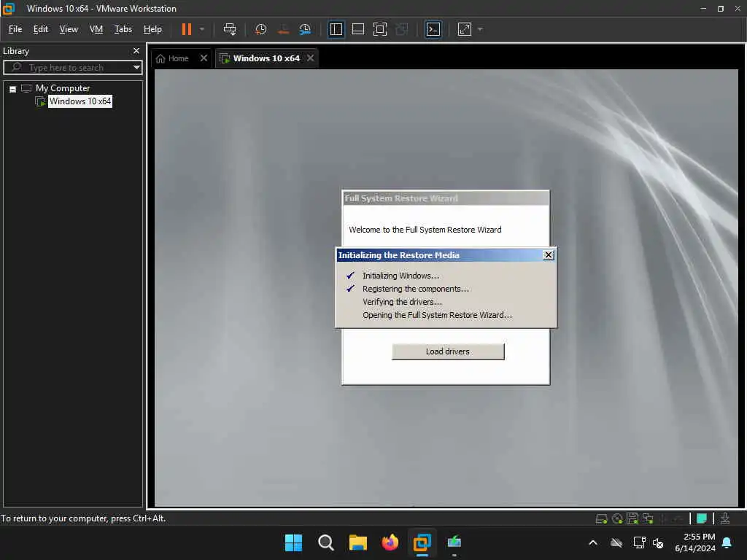This screenshot has width=747, height=560.
Task: Open the VM menu
Action: click(96, 29)
